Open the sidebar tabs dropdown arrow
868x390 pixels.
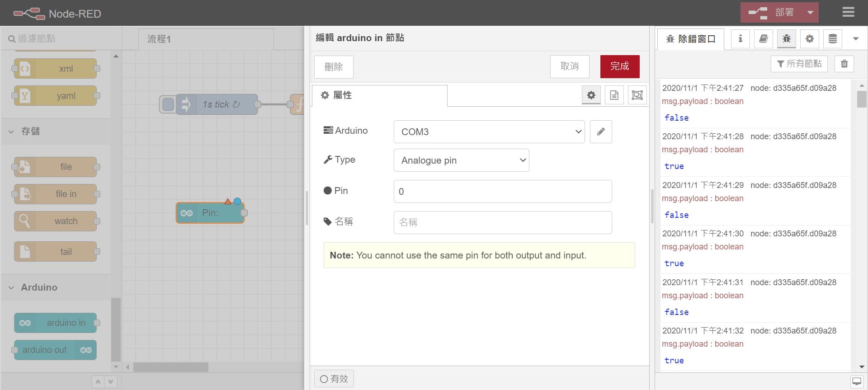point(855,39)
